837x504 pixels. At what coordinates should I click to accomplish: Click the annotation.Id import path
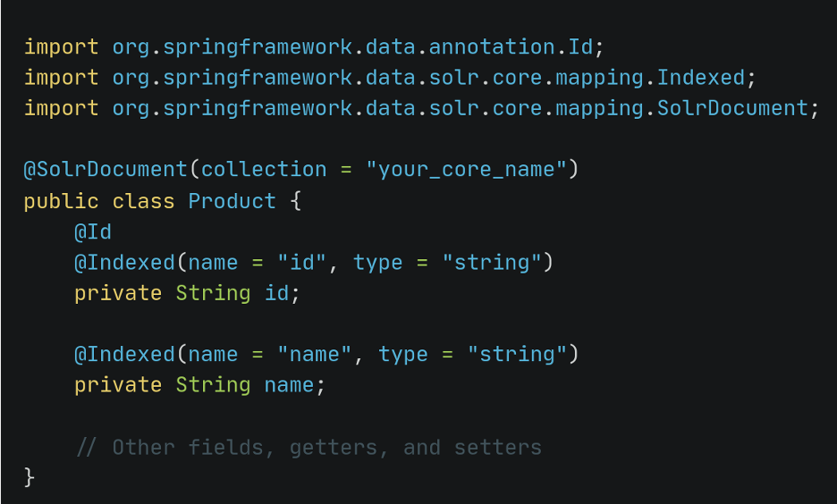coord(511,47)
